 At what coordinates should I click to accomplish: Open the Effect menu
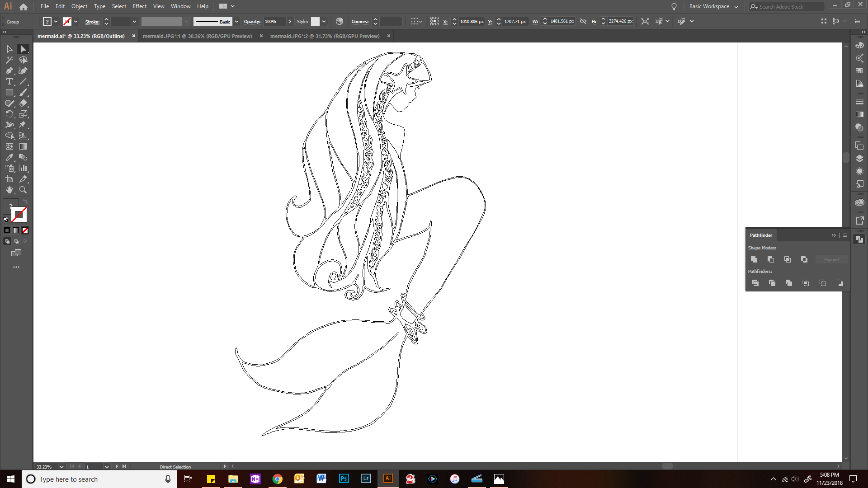[139, 6]
